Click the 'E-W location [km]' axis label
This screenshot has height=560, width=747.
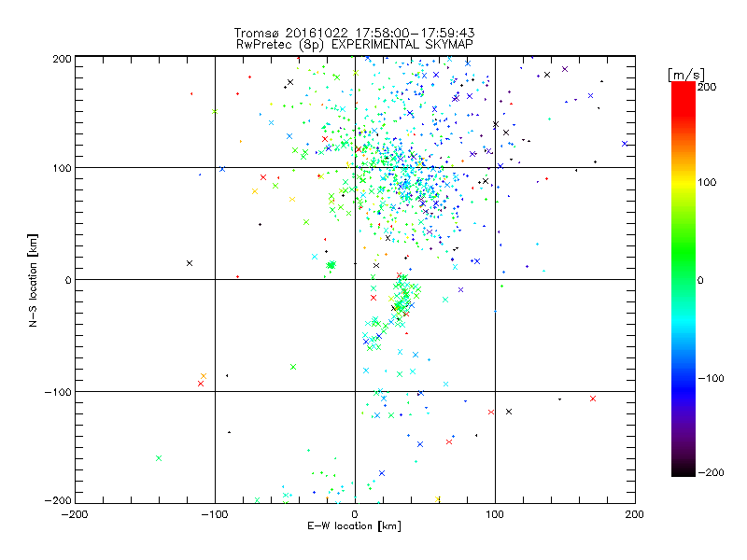tap(355, 526)
